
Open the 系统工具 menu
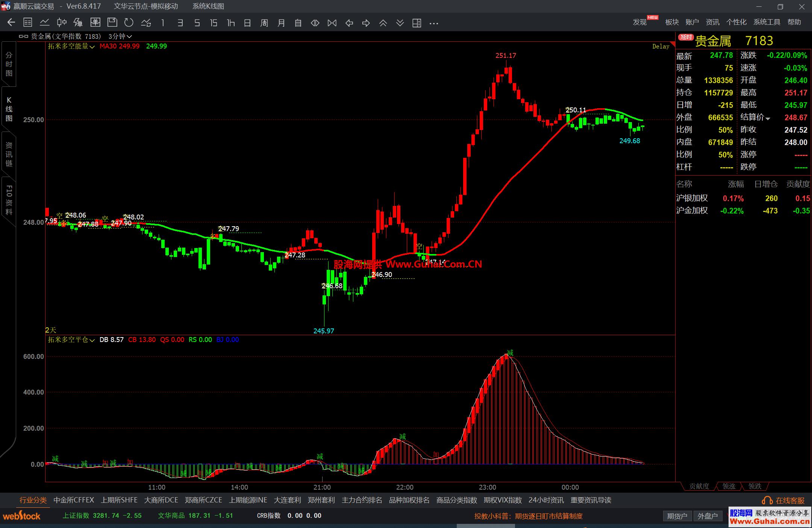[x=767, y=22]
